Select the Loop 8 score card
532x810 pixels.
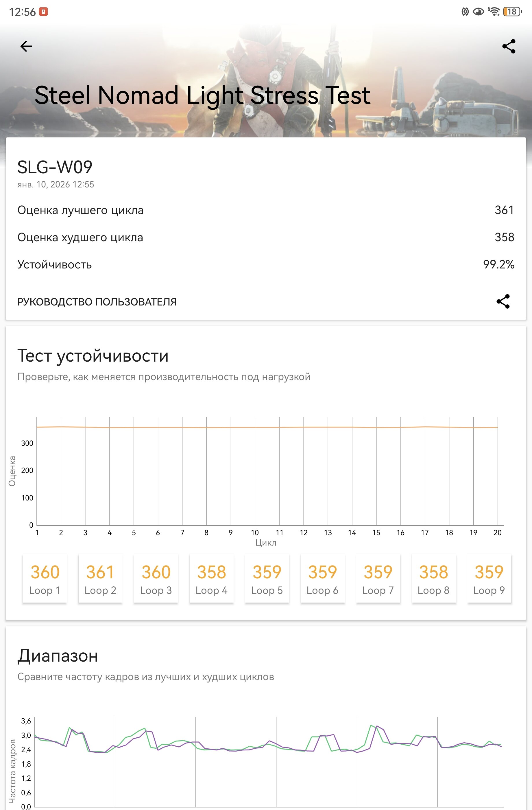(433, 578)
